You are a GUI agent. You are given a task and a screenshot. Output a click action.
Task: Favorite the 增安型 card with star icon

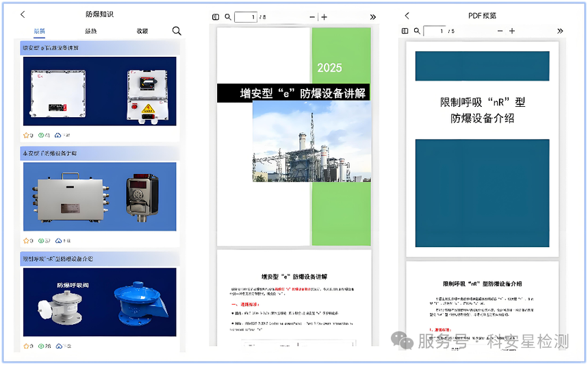26,135
